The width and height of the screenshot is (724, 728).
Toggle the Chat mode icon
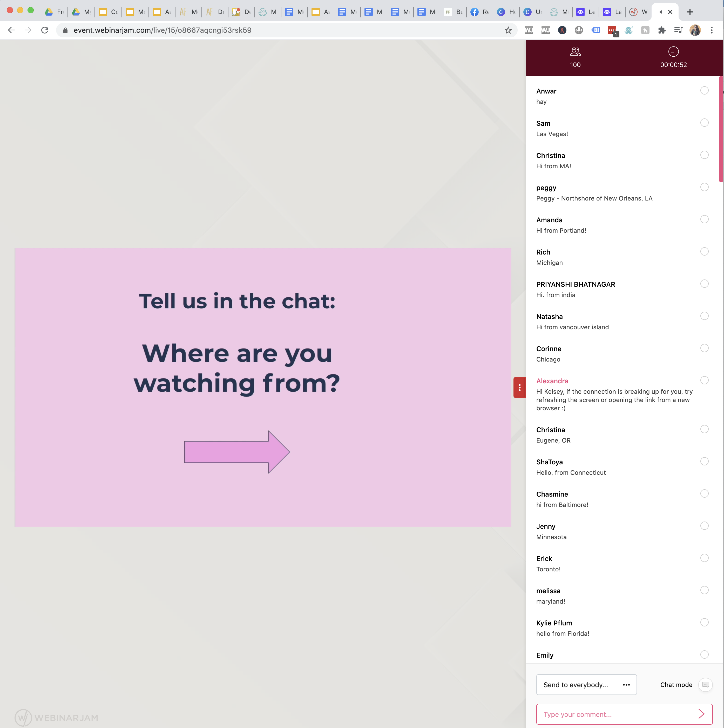(705, 685)
